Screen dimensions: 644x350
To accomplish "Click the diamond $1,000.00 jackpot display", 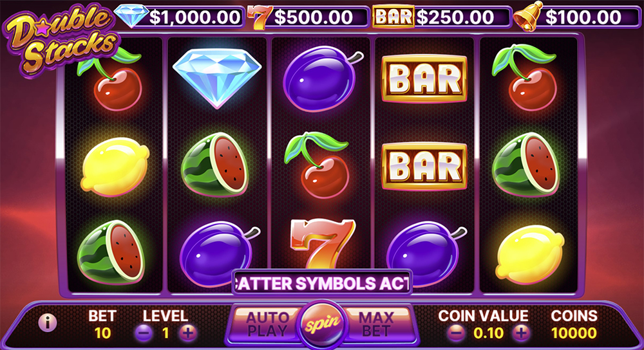I will point(178,17).
